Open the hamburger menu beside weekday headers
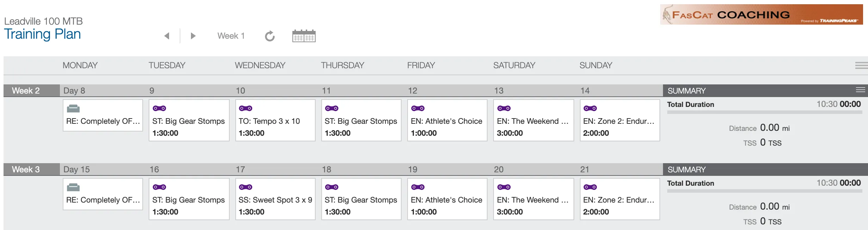This screenshot has height=230, width=868. pos(861,65)
